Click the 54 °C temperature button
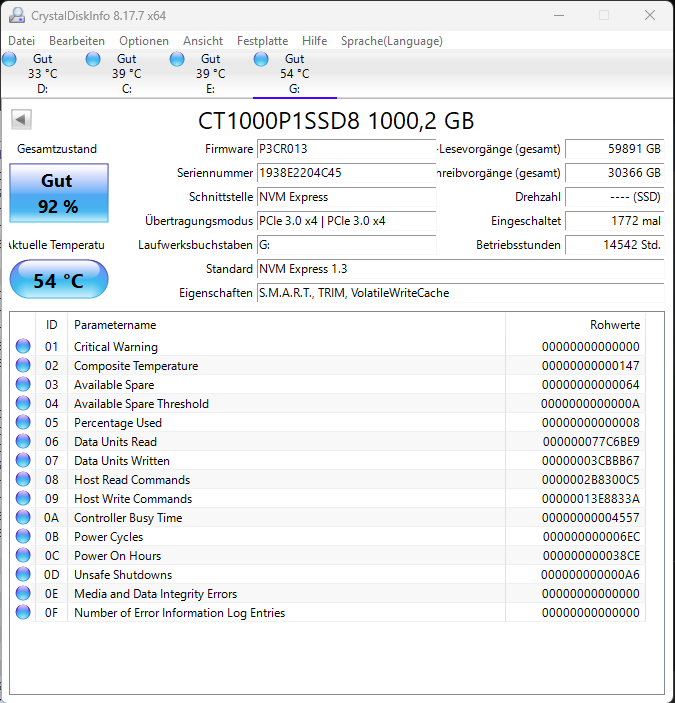Screen dimensions: 675x703 click(59, 279)
